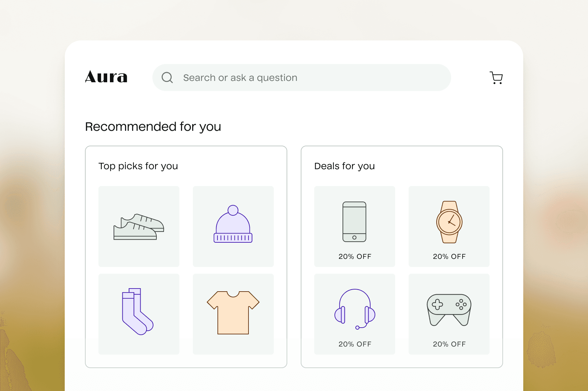
Task: Click the Aura logo
Action: 106,78
